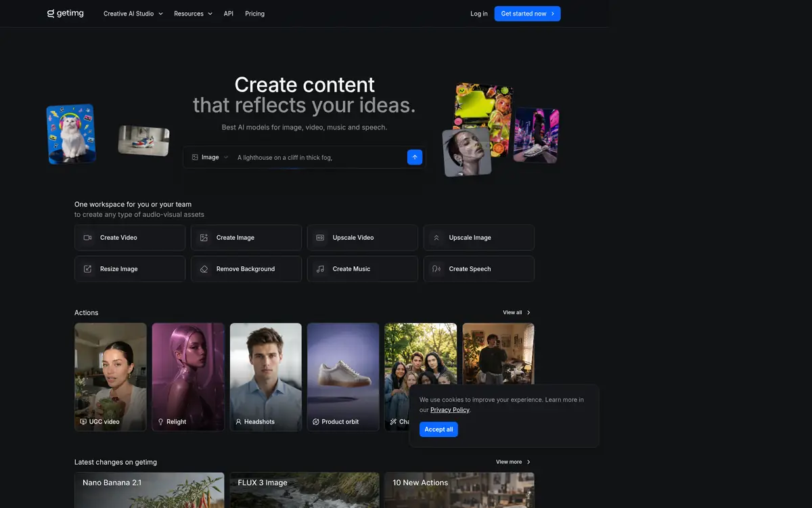The height and width of the screenshot is (508, 812).
Task: Click the Remove Background eraser icon
Action: point(204,269)
